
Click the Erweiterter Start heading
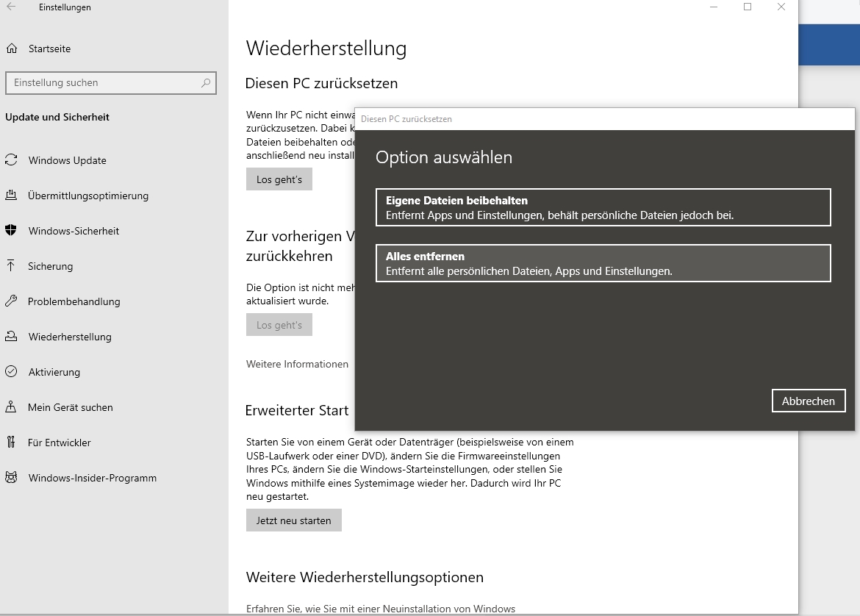pyautogui.click(x=297, y=410)
